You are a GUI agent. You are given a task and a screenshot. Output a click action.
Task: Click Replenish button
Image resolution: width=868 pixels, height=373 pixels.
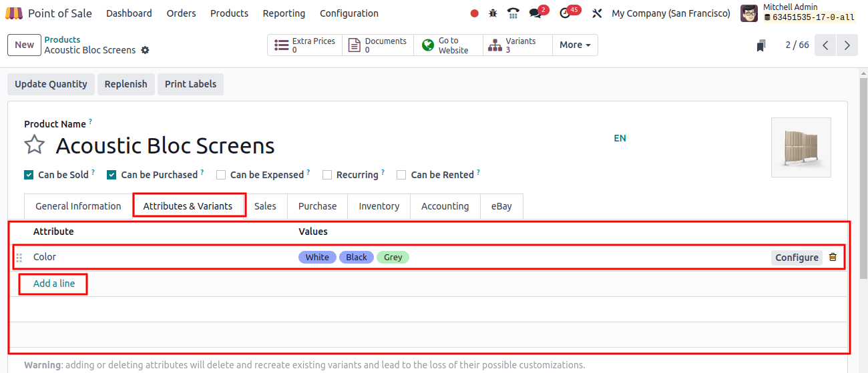[x=126, y=84]
